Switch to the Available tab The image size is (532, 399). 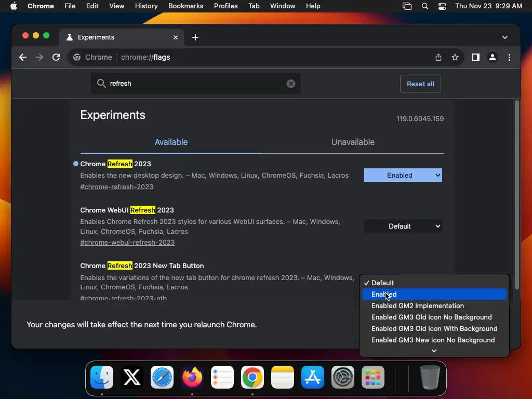(171, 142)
